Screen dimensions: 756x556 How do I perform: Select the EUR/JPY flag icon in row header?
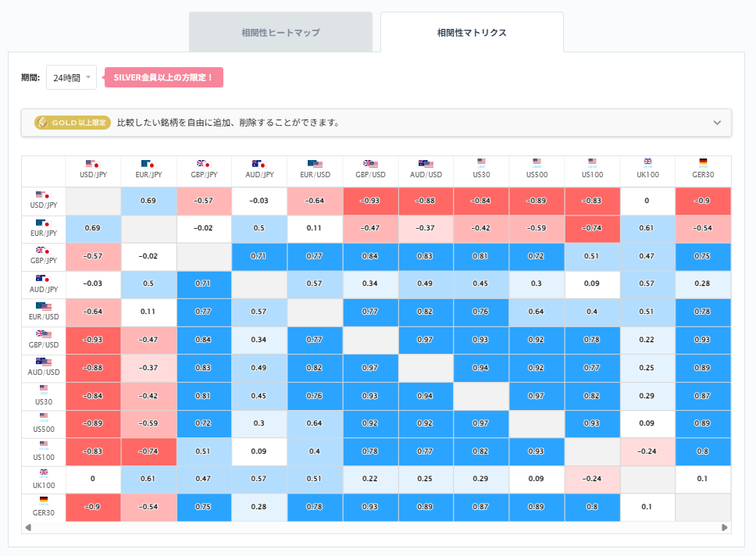(43, 225)
